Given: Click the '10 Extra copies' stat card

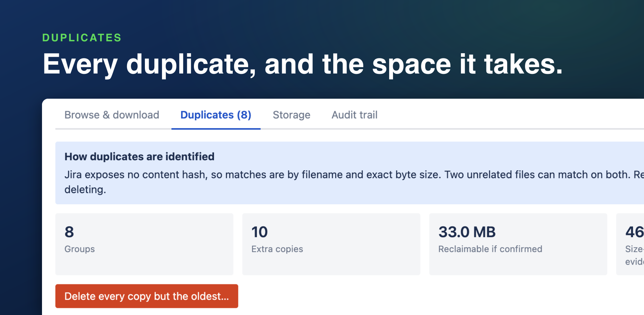Looking at the screenshot, I should click(331, 244).
